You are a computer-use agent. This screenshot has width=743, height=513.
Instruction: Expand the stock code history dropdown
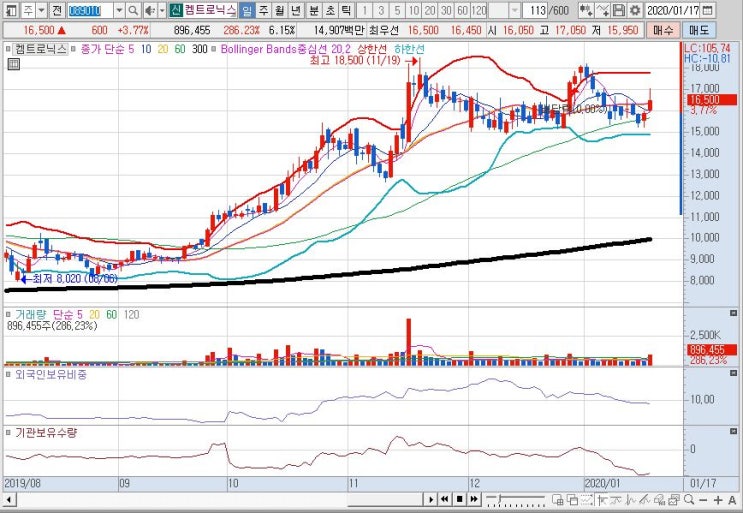point(119,10)
